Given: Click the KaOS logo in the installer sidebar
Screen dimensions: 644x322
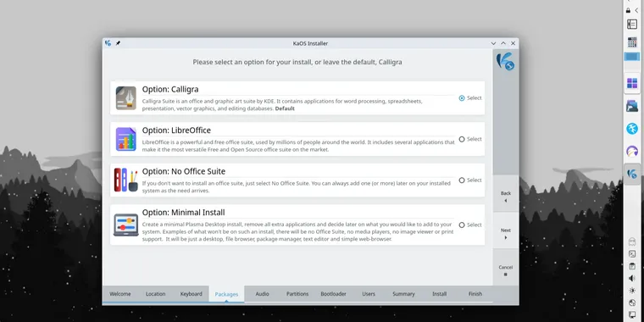Looking at the screenshot, I should click(505, 62).
